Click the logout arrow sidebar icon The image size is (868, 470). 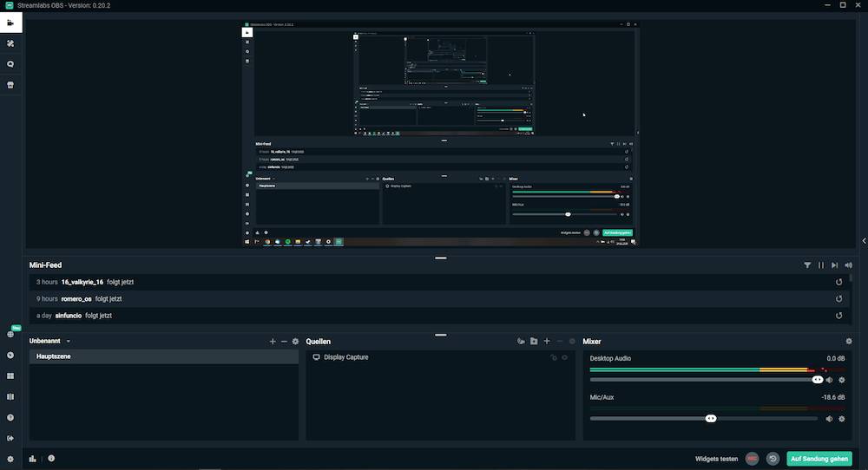[10, 438]
